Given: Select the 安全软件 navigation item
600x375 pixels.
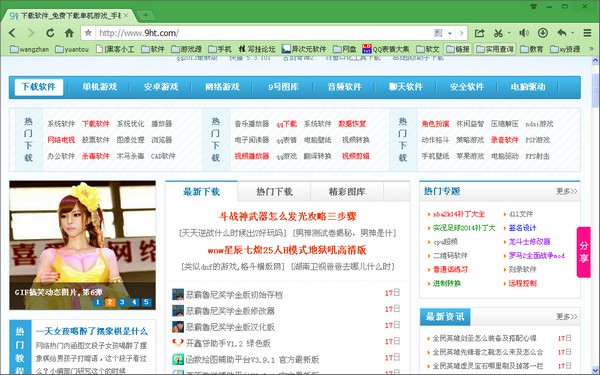Looking at the screenshot, I should 467,87.
